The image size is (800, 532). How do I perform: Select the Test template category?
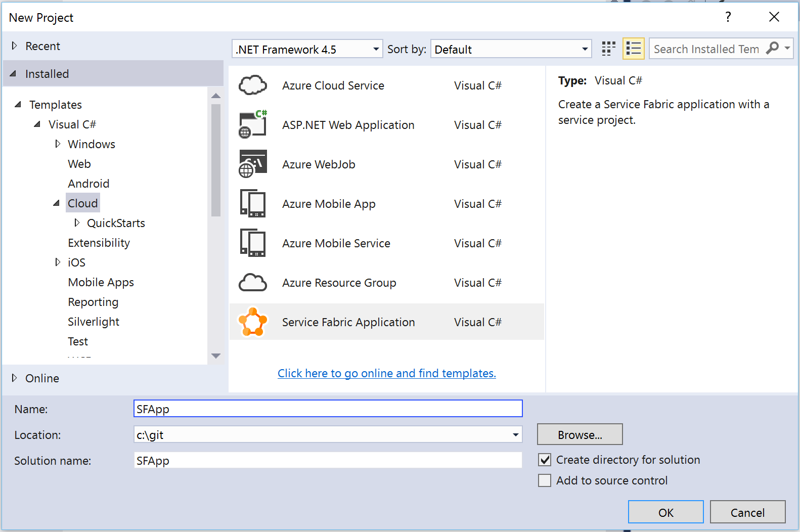coord(78,341)
